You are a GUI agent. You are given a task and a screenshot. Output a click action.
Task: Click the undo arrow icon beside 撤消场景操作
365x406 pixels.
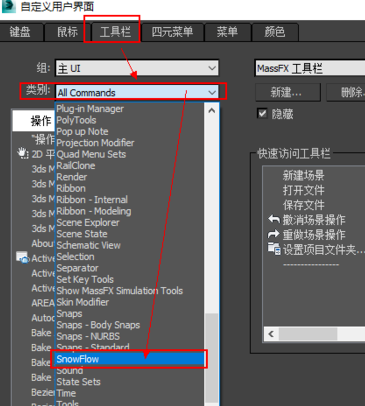(274, 219)
